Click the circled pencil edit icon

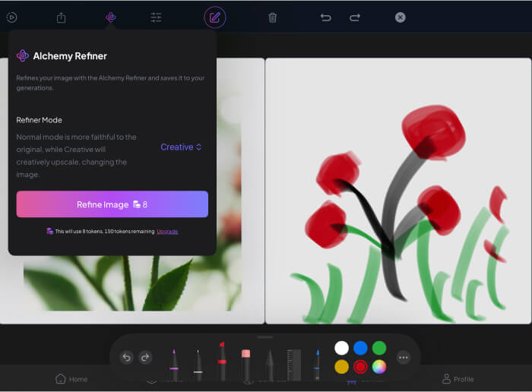point(215,17)
